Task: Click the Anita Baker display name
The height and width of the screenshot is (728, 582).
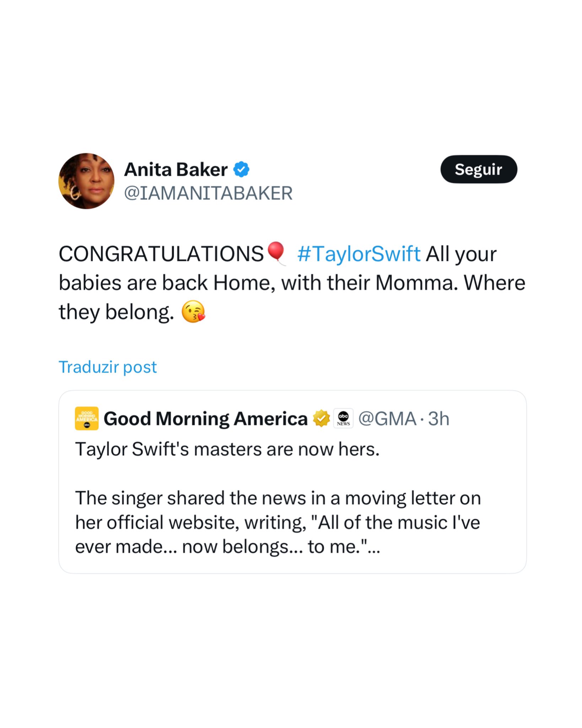Action: point(176,170)
